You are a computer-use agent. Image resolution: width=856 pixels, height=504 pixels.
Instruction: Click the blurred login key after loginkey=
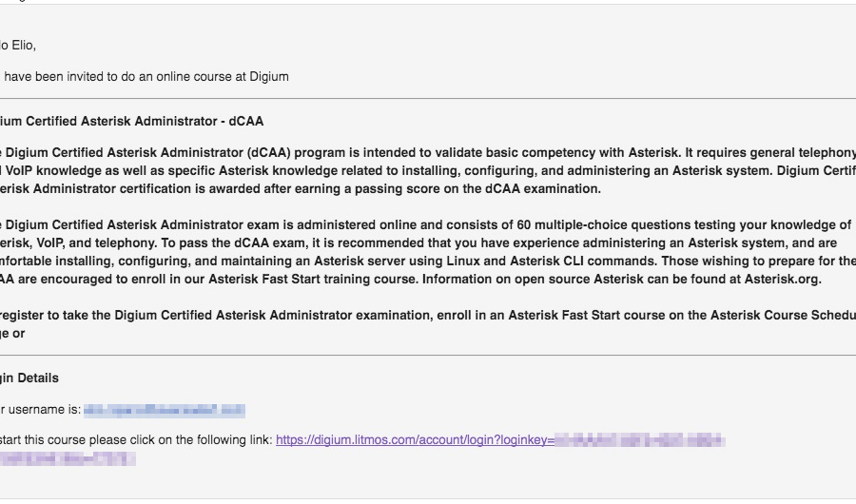[x=639, y=440]
